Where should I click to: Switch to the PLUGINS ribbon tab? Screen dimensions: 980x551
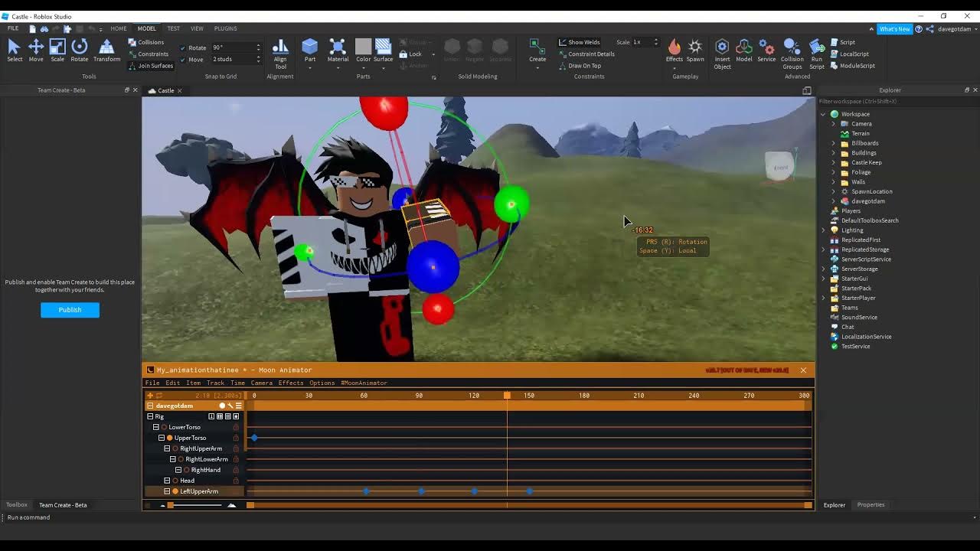click(x=225, y=28)
